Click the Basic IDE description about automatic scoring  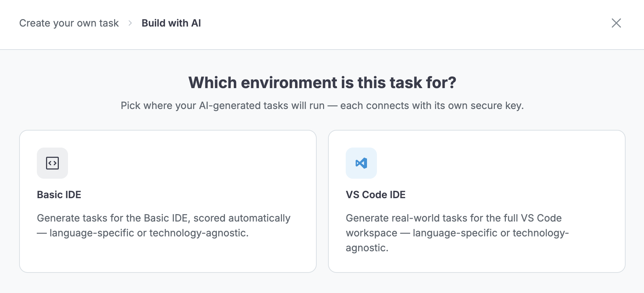(164, 225)
